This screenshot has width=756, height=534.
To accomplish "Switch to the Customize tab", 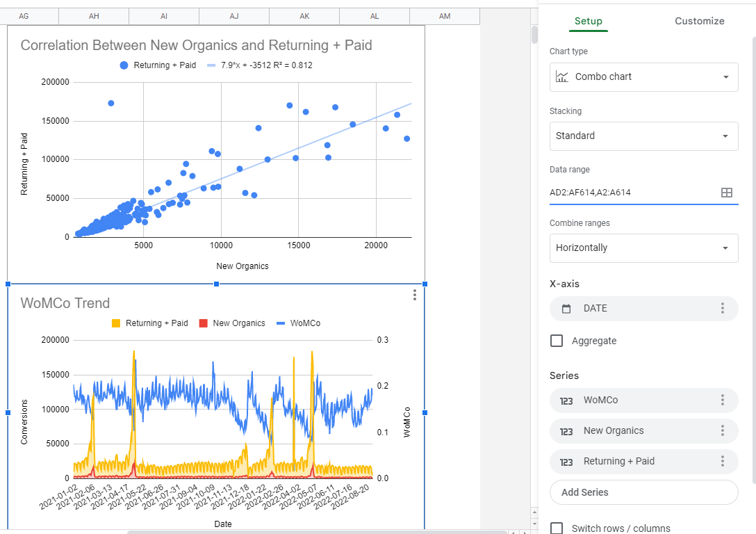I will click(699, 21).
